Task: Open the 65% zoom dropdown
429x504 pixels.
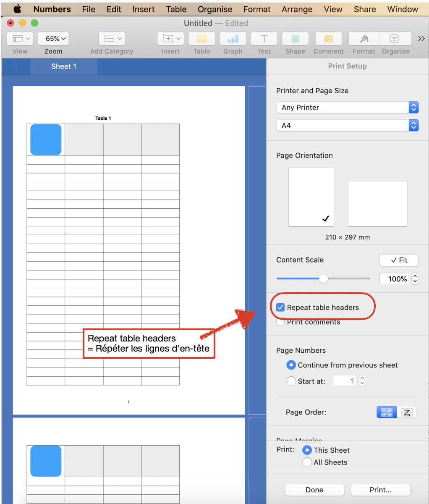Action: [x=53, y=39]
